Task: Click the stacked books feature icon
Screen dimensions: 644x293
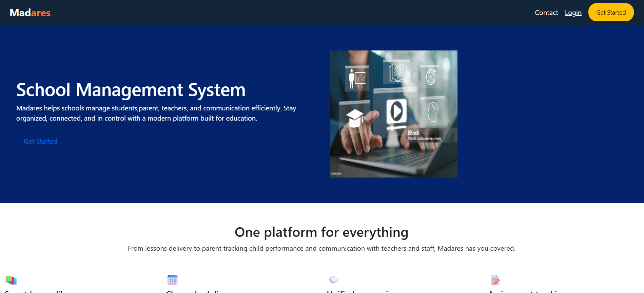Action: click(x=12, y=280)
